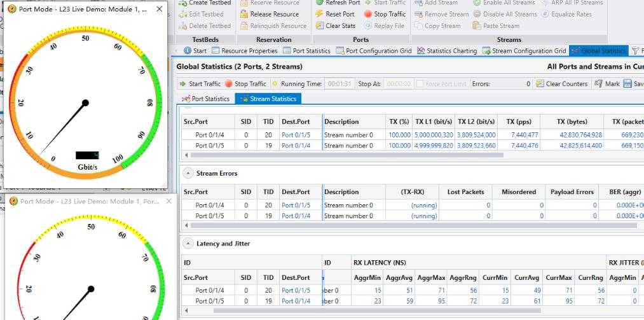Click the AggrAvg column header in the latency table
644x320 pixels.
(x=399, y=277)
